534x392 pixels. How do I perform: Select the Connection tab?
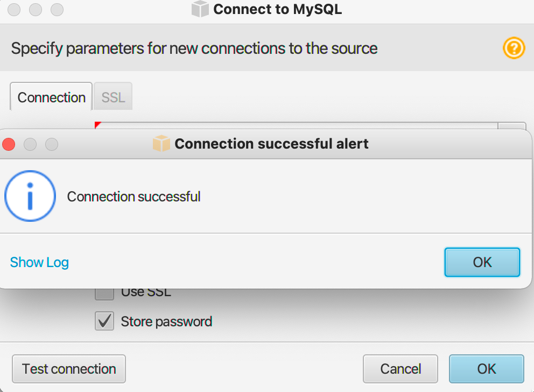(52, 97)
